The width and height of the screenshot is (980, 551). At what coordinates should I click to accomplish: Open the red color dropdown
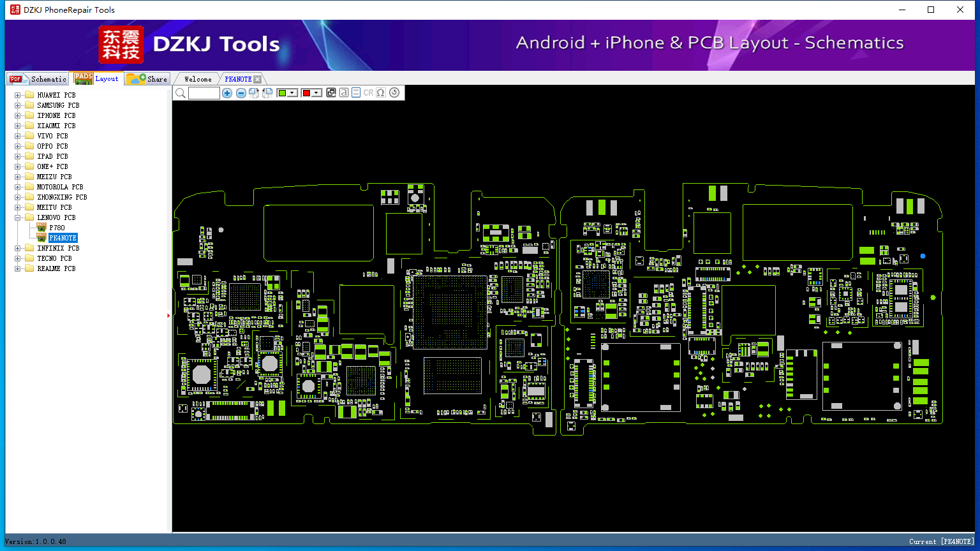click(316, 93)
